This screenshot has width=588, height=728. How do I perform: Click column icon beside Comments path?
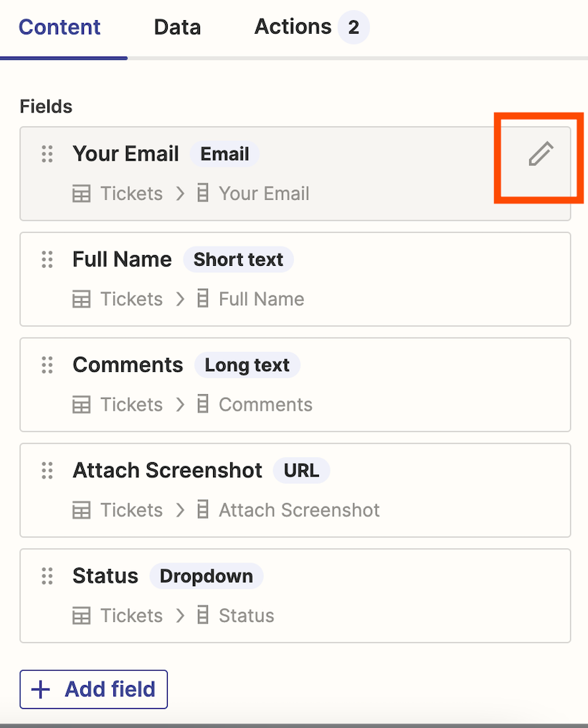point(203,404)
